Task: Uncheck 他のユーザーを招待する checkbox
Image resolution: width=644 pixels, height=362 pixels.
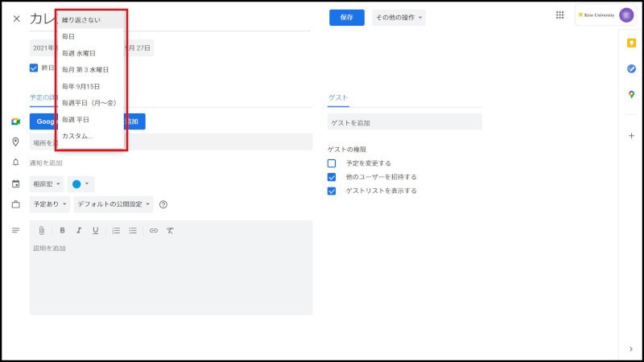Action: [332, 177]
